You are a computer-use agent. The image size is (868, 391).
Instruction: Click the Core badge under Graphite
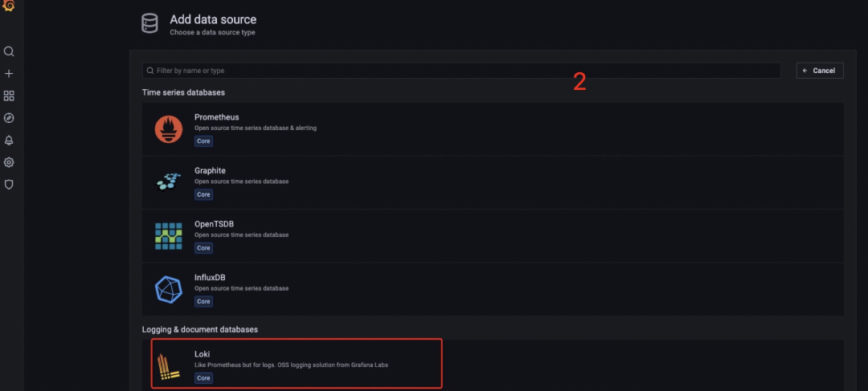tap(203, 194)
